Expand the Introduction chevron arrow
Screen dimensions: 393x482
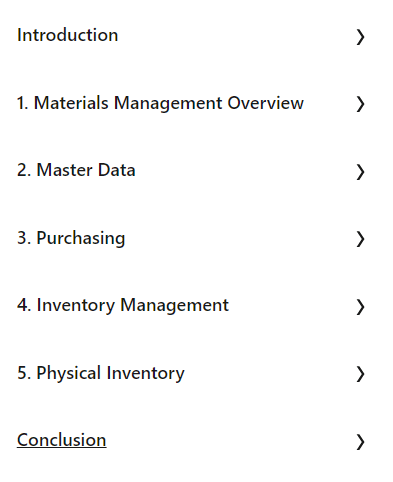[360, 37]
